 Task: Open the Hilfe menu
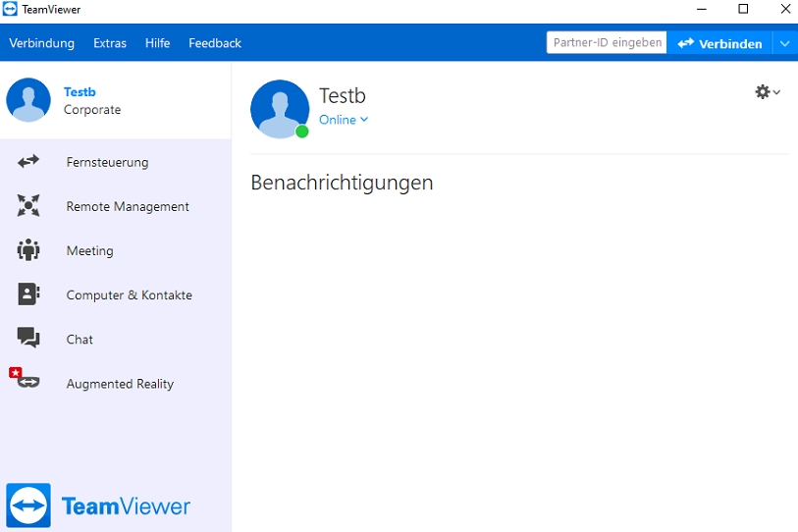[157, 43]
